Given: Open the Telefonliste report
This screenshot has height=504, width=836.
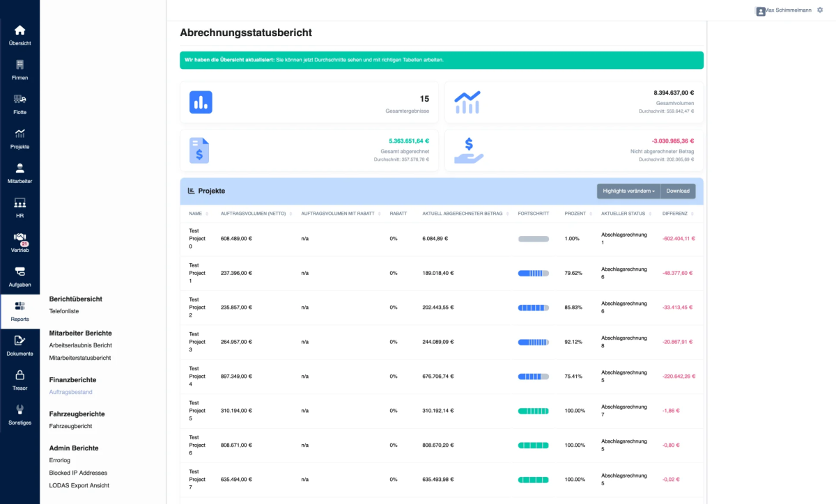Looking at the screenshot, I should [65, 311].
